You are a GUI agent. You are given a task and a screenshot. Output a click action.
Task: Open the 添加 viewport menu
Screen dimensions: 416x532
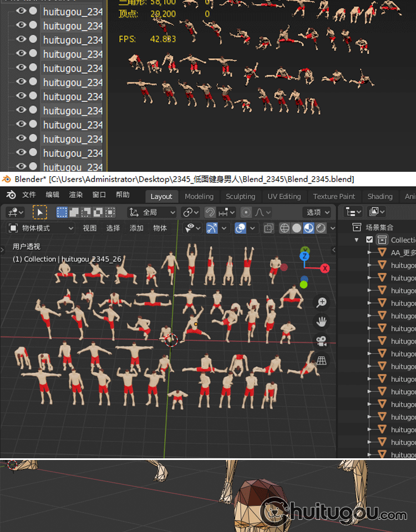pos(136,228)
